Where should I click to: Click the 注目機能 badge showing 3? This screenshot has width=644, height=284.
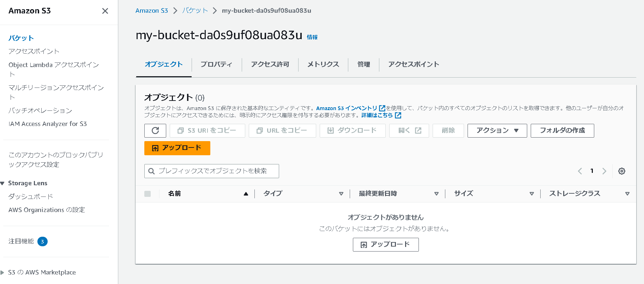pos(42,242)
